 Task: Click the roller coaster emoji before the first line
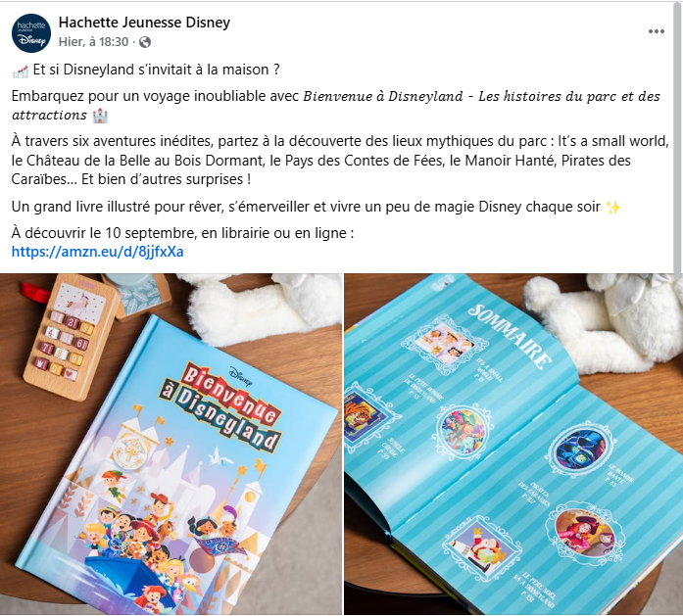20,71
